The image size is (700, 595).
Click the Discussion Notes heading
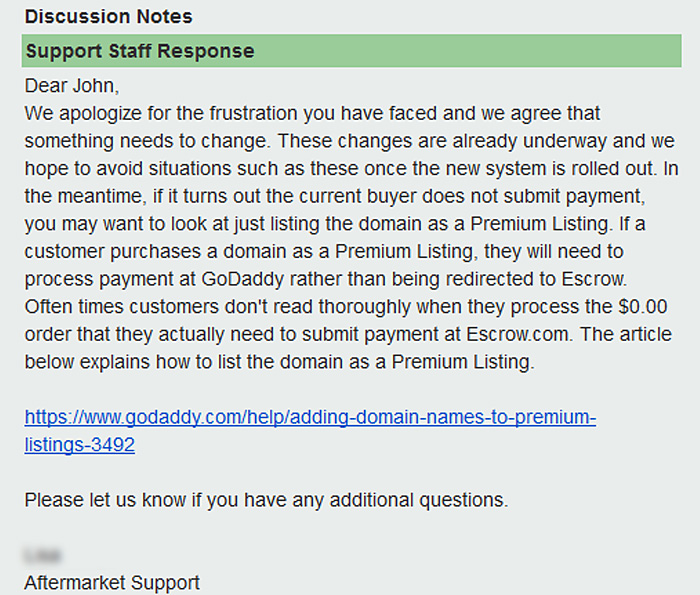[108, 17]
